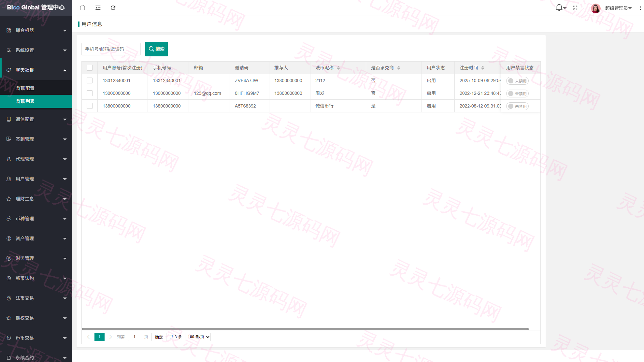Toggle mute switch for user 周发
644x362 pixels.
(517, 94)
